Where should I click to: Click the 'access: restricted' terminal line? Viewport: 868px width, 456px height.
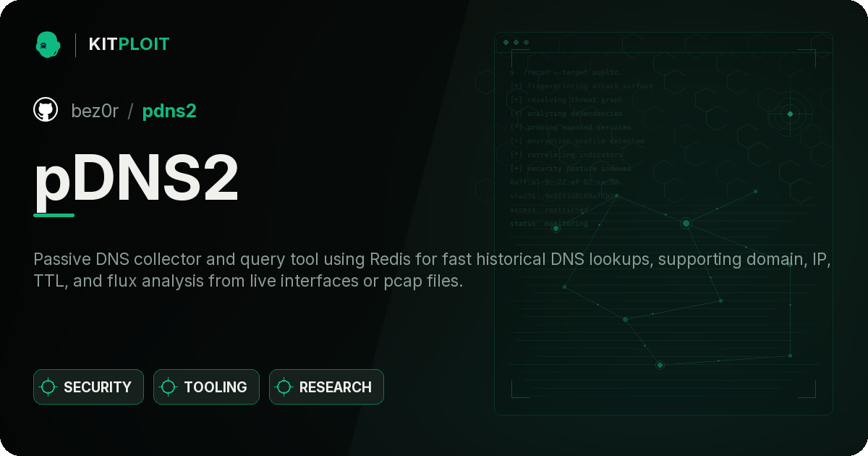point(549,210)
